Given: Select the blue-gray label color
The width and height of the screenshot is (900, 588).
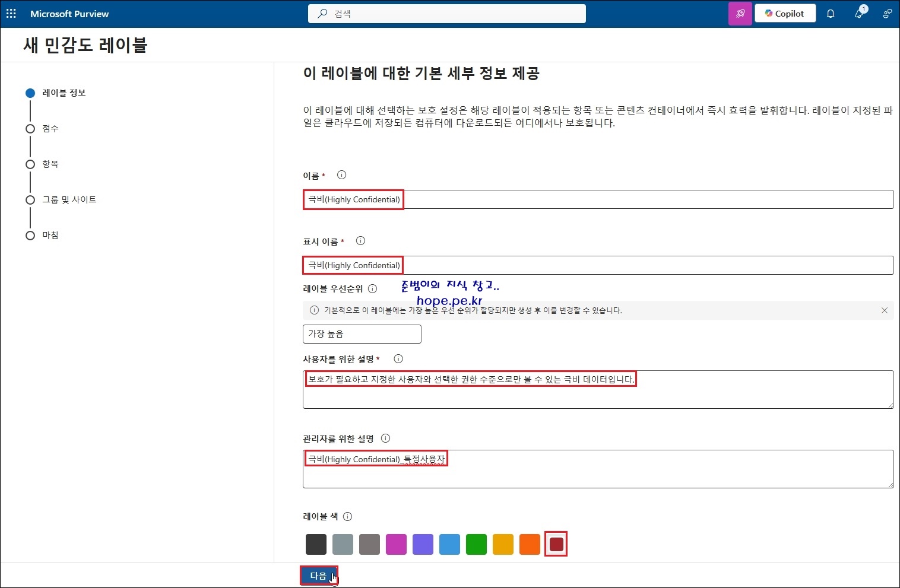Looking at the screenshot, I should [x=343, y=544].
